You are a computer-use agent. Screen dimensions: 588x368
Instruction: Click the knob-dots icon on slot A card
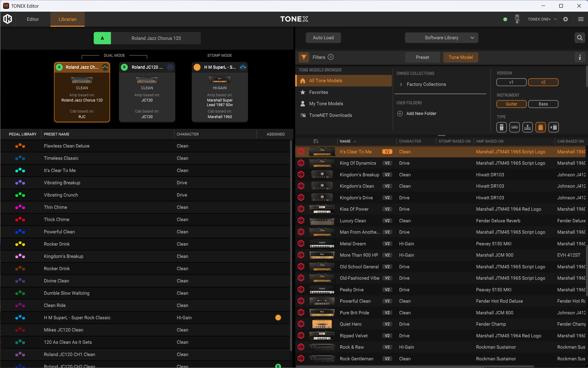click(105, 67)
